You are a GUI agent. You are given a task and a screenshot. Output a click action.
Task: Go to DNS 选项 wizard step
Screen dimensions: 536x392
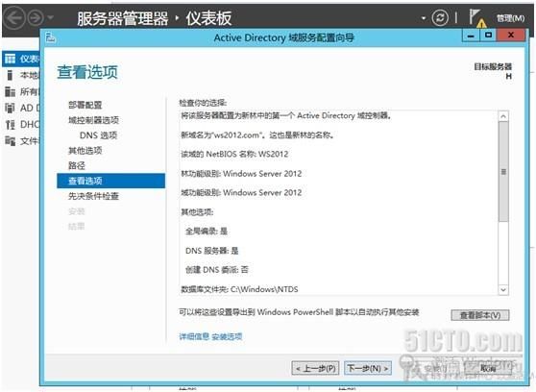pyautogui.click(x=98, y=135)
